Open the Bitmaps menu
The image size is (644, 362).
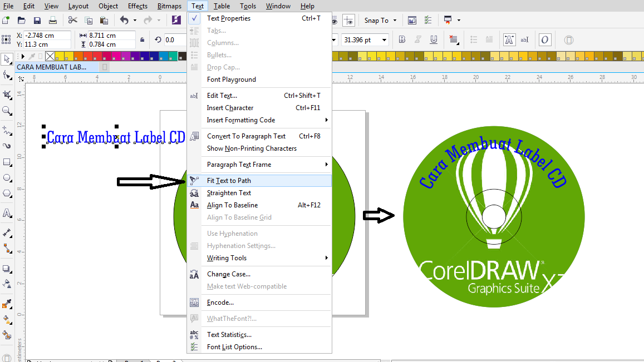coord(169,6)
